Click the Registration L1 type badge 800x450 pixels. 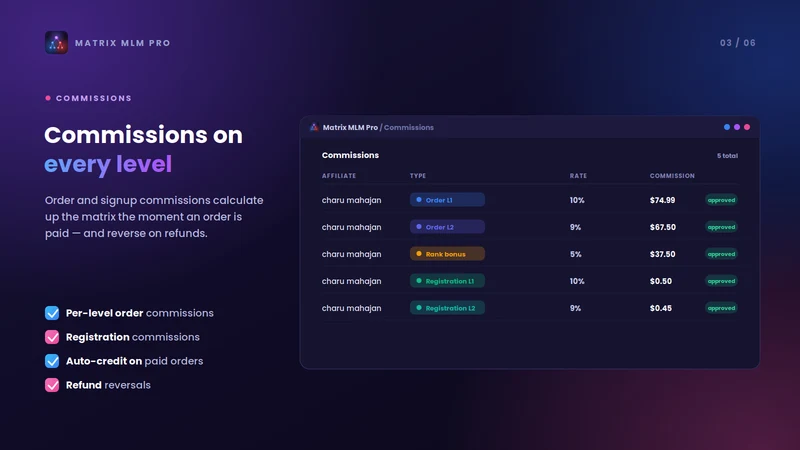(447, 281)
